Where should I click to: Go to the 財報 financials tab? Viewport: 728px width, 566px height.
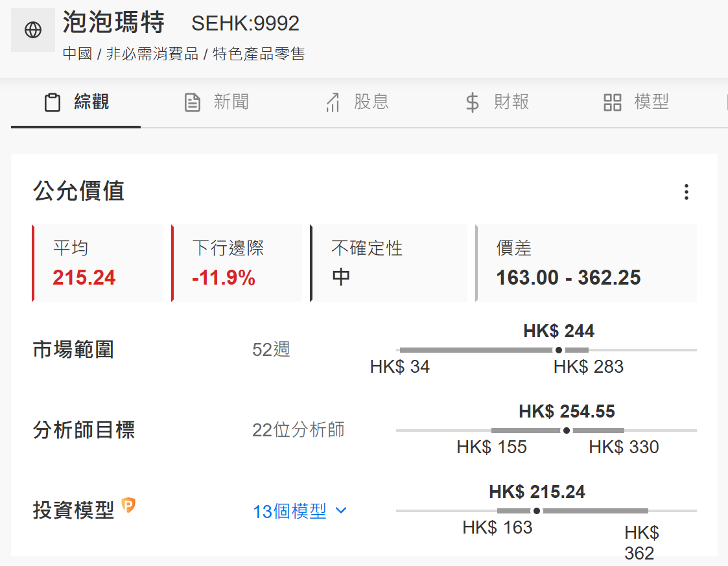click(x=498, y=102)
